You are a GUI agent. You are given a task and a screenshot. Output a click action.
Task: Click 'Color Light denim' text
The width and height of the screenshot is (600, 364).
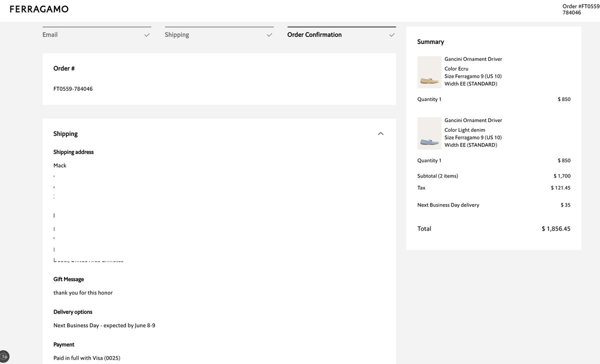[465, 130]
